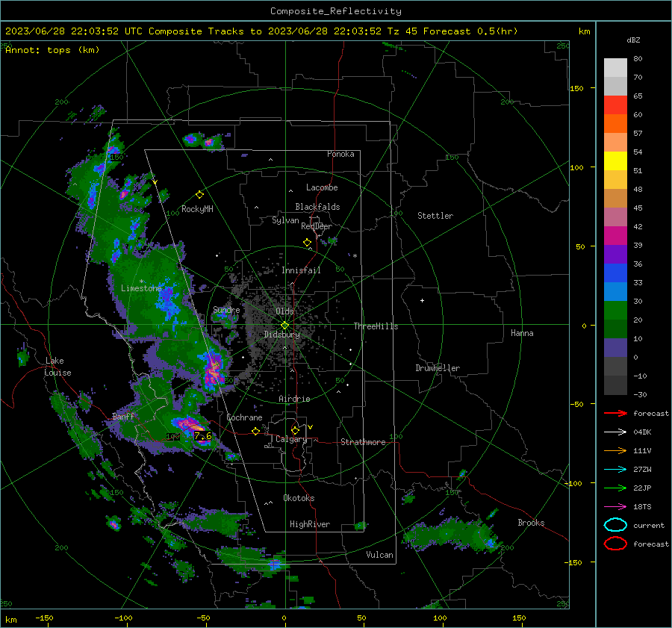Select the Lacombe label
This screenshot has height=628, width=672.
point(322,187)
